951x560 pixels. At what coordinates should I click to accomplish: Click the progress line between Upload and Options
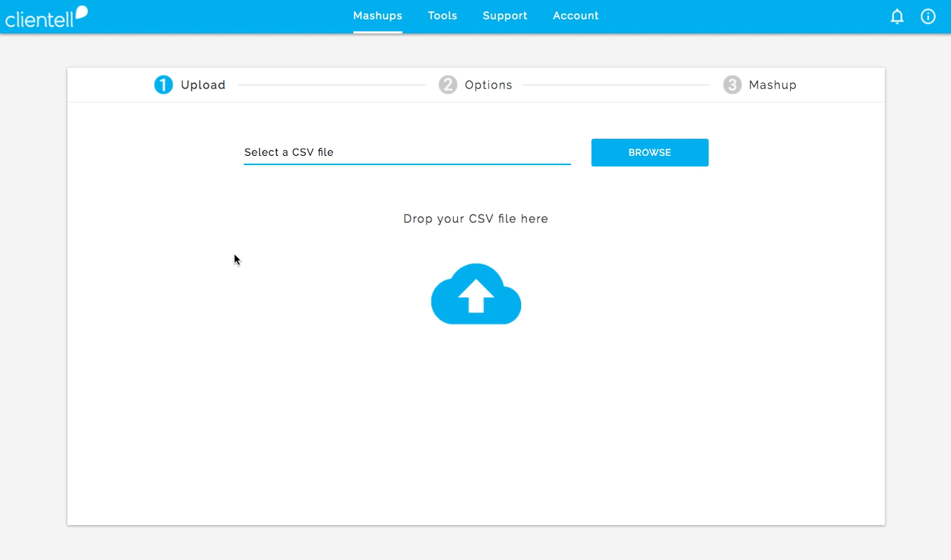[331, 85]
